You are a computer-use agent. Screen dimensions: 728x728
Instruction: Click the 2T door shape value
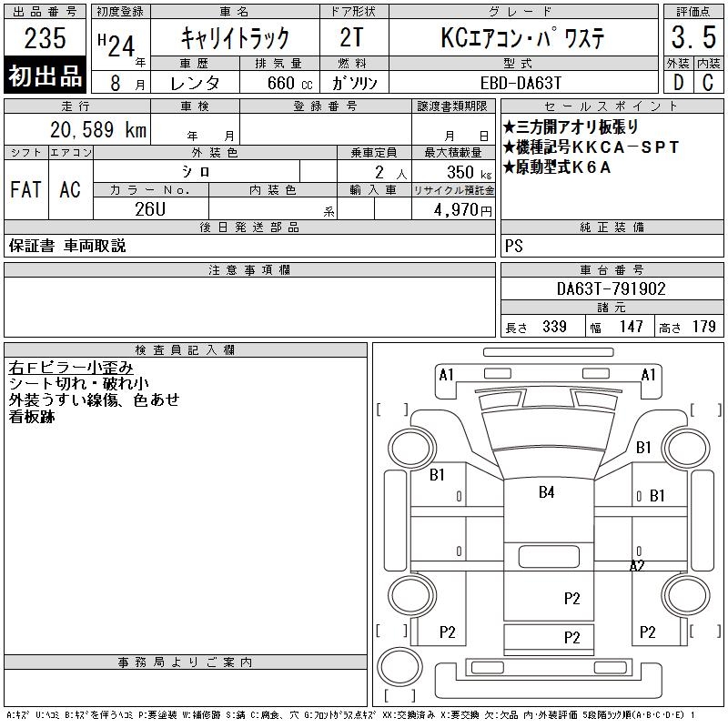tap(351, 37)
